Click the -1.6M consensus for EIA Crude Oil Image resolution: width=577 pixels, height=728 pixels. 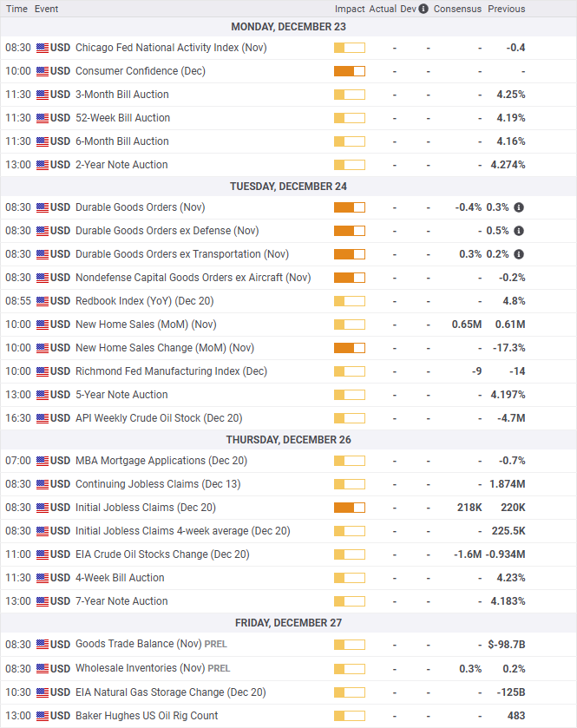click(468, 554)
